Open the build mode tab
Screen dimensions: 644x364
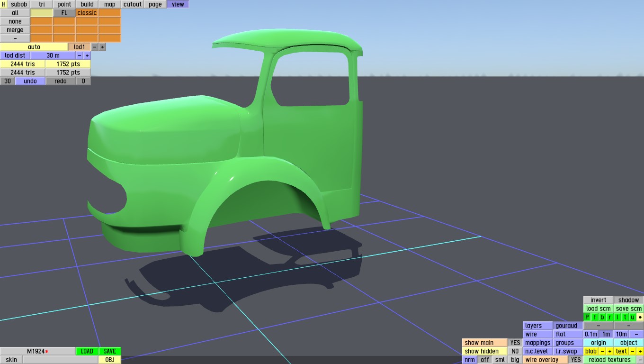pyautogui.click(x=87, y=4)
